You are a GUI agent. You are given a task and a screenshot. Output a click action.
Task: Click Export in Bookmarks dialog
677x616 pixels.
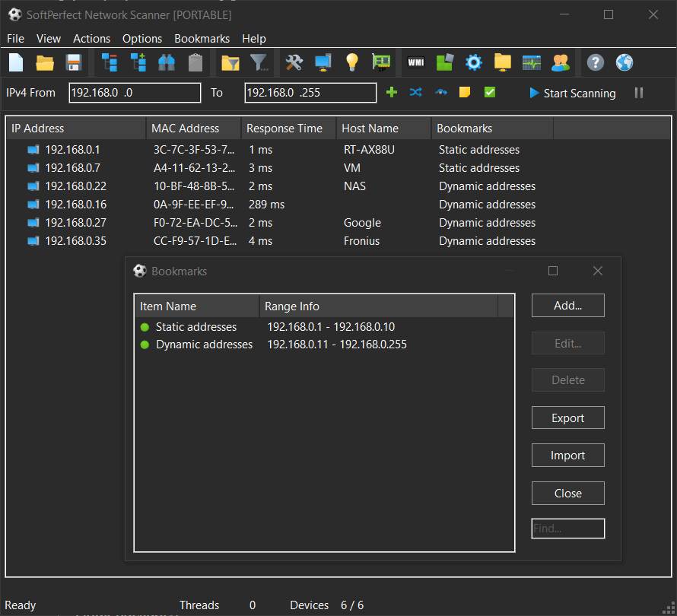(x=567, y=418)
